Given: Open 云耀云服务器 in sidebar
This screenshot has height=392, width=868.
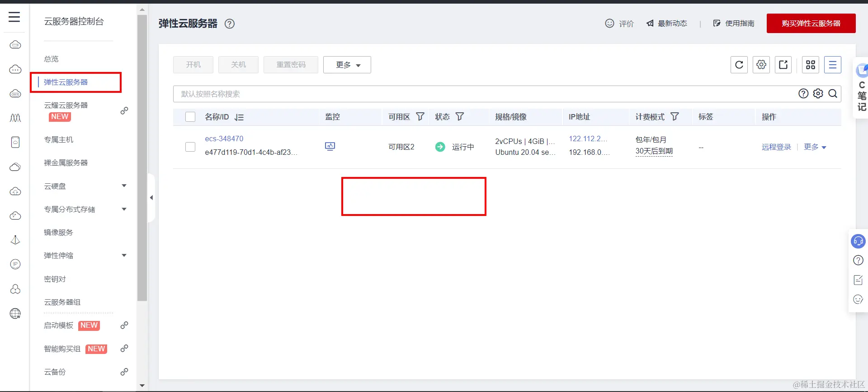Looking at the screenshot, I should coord(66,105).
